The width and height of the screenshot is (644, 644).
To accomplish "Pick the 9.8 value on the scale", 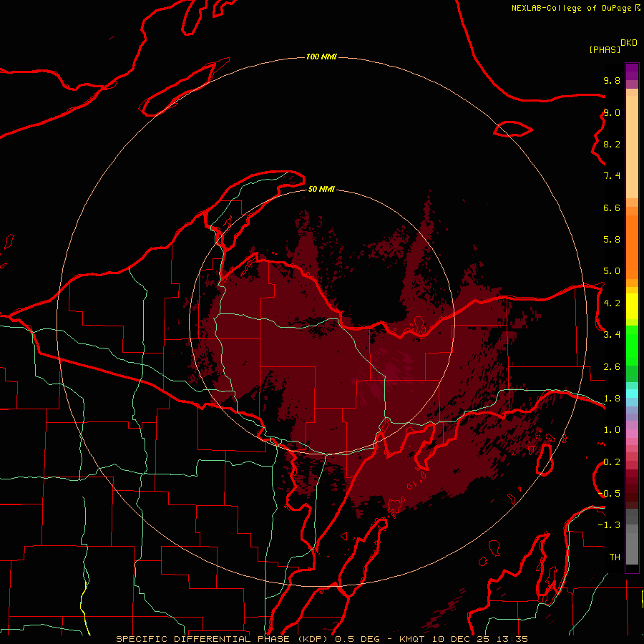I will pos(612,80).
